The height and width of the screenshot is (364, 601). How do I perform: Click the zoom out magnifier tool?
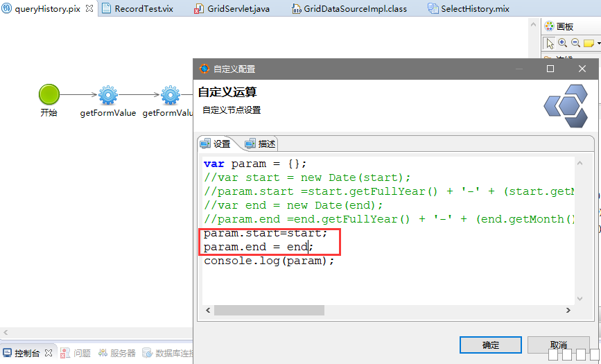[575, 43]
